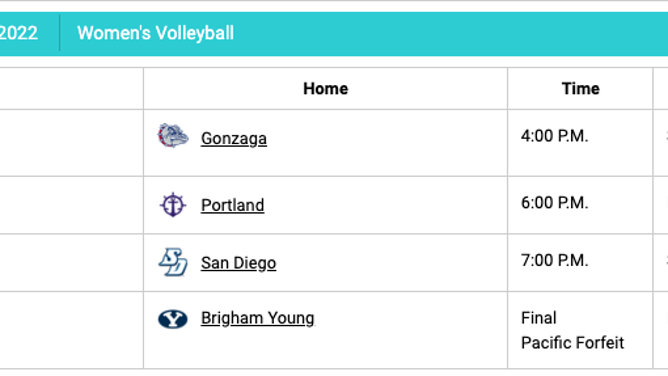Click the Pacific Forfeit note
The height and width of the screenshot is (376, 668).
click(x=572, y=343)
